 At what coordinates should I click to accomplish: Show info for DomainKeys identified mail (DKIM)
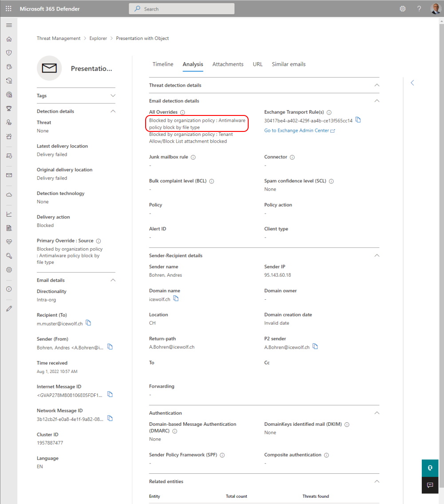click(x=347, y=424)
